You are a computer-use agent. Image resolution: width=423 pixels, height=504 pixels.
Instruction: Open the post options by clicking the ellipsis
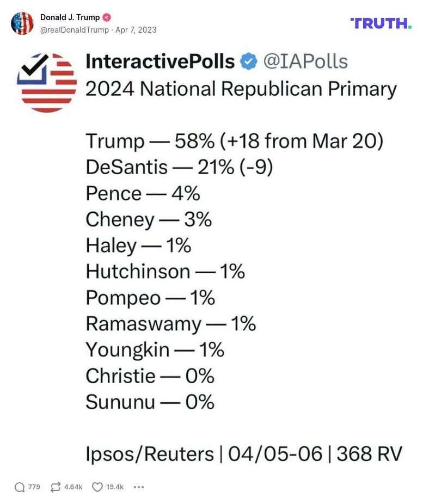[139, 487]
